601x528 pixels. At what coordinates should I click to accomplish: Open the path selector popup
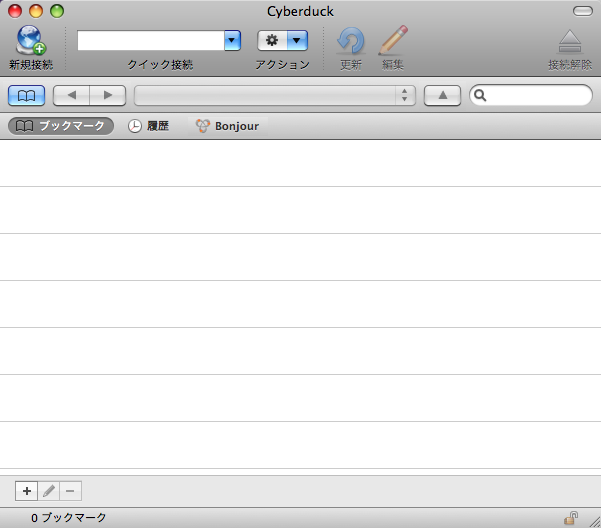coord(275,95)
